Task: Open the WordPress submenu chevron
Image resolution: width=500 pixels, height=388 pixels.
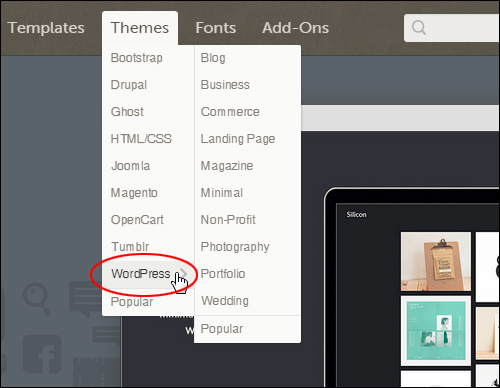Action: pyautogui.click(x=183, y=273)
